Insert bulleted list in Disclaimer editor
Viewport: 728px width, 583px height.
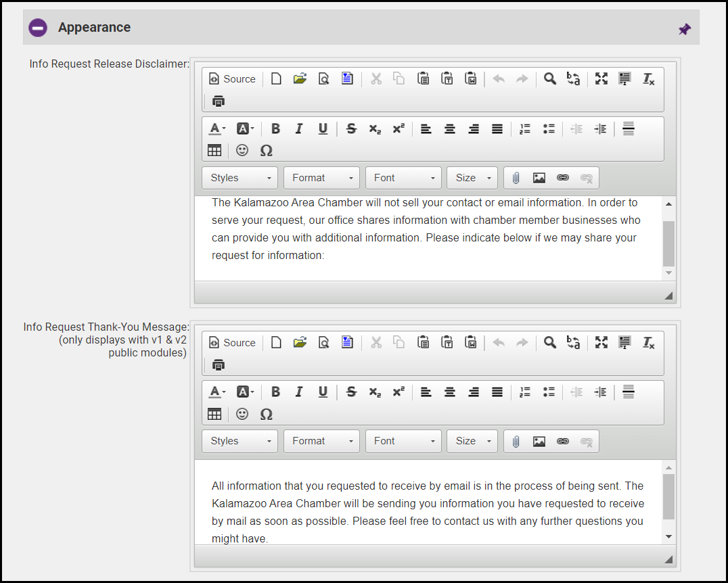tap(549, 129)
